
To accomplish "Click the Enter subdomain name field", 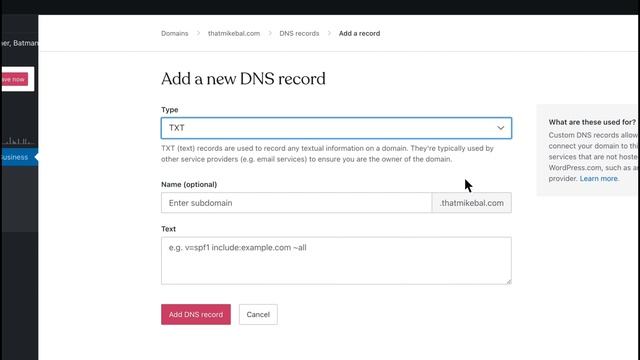I will 296,203.
